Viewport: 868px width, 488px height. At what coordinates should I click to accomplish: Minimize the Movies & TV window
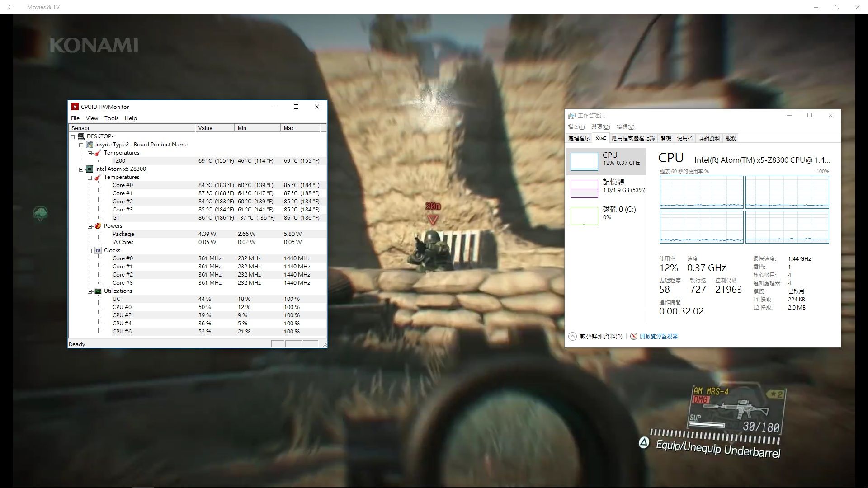816,7
